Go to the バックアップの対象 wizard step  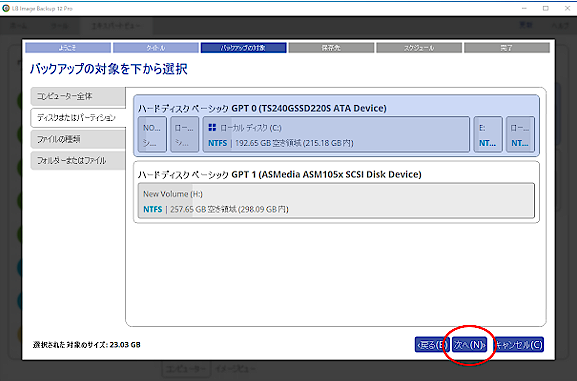[x=243, y=48]
